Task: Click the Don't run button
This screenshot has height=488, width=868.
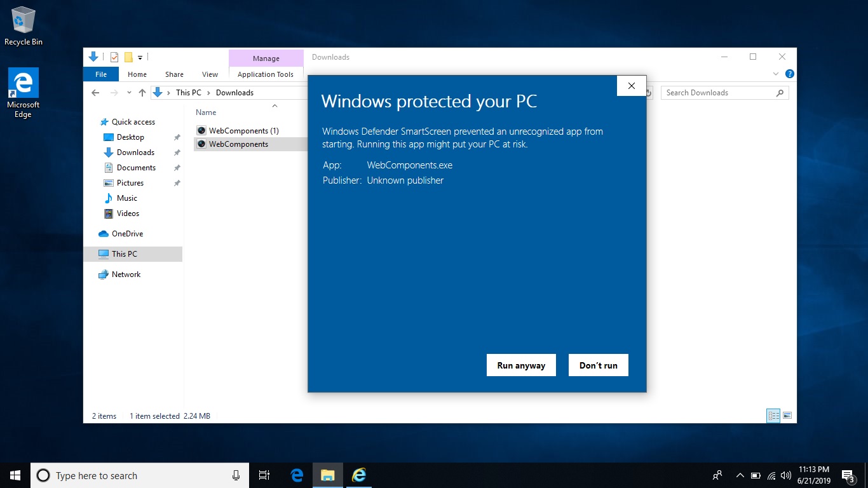Action: [598, 365]
